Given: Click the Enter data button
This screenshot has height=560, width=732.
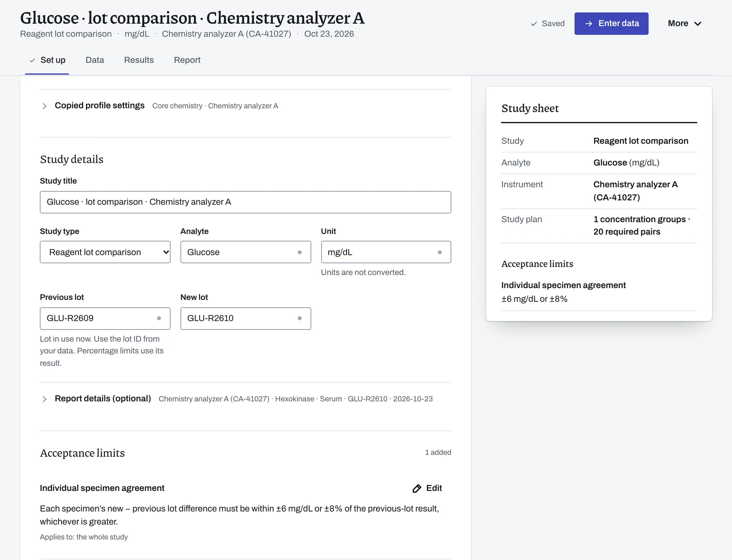Looking at the screenshot, I should point(611,24).
